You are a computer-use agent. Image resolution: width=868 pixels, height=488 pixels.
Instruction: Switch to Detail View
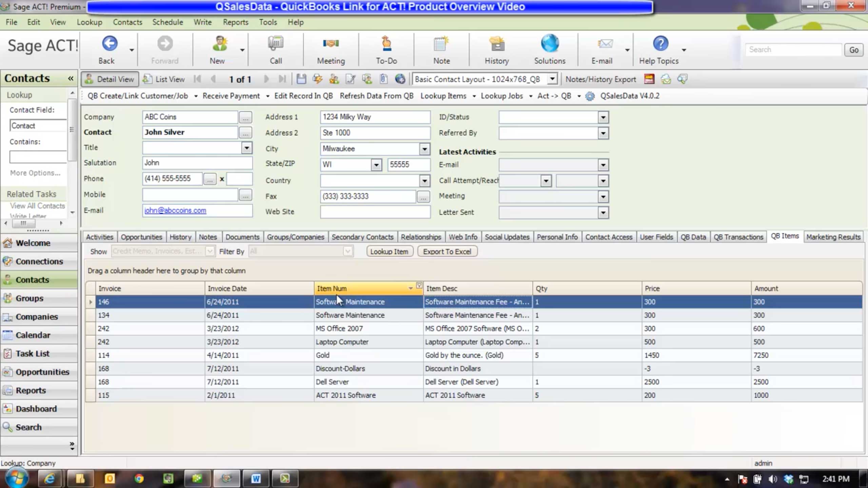pos(110,79)
